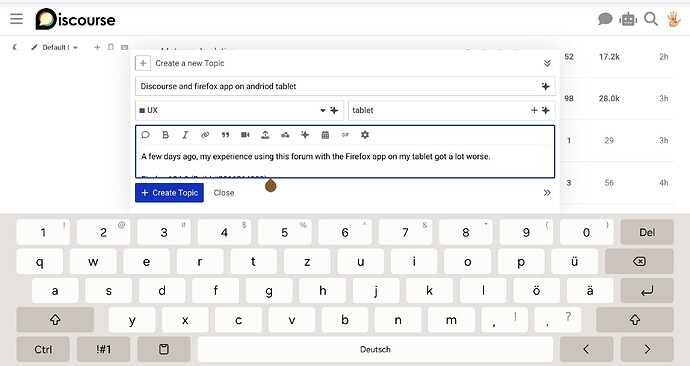Minimize composer with double down chevron
This screenshot has height=366, width=690.
tap(547, 63)
